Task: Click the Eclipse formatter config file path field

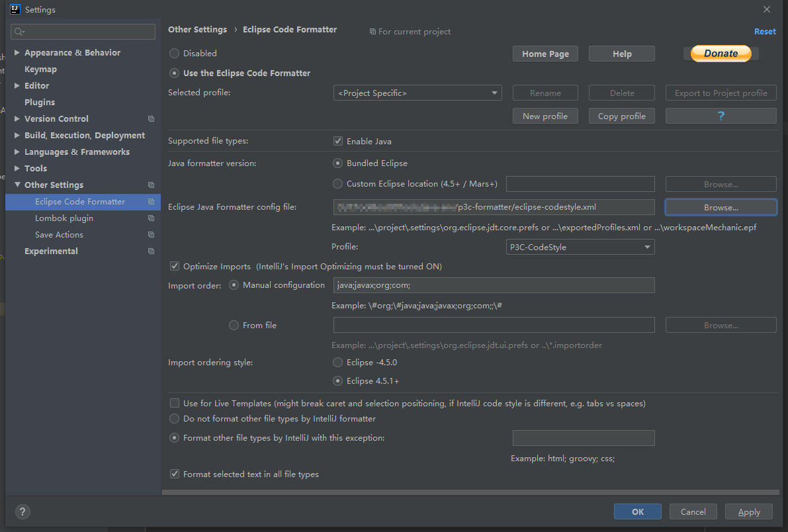Action: [494, 207]
